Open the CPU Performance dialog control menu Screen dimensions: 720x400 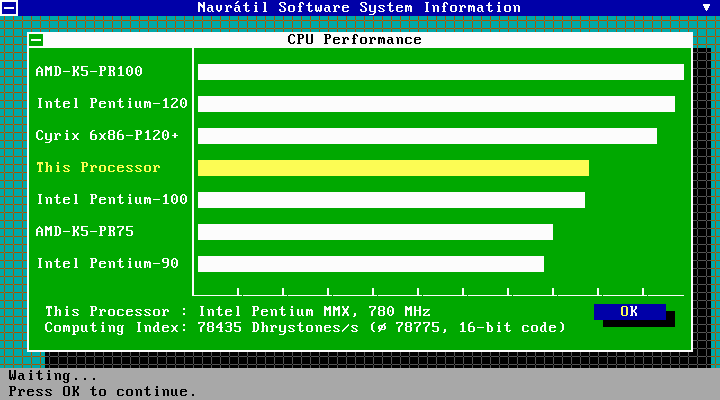tap(36, 40)
